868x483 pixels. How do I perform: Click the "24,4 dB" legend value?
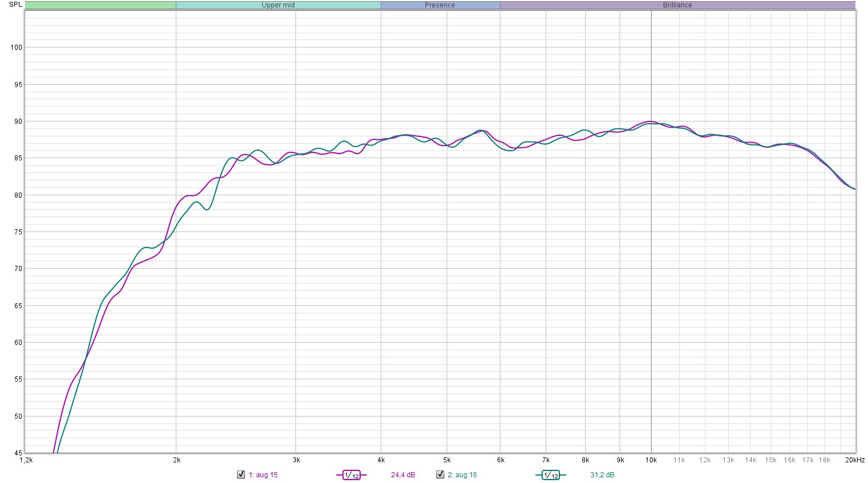(x=403, y=475)
